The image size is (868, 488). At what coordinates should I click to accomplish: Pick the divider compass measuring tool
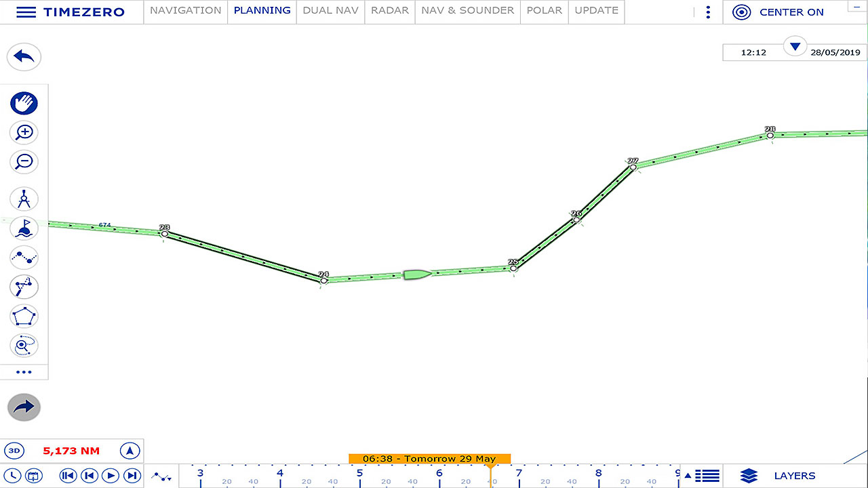[24, 199]
